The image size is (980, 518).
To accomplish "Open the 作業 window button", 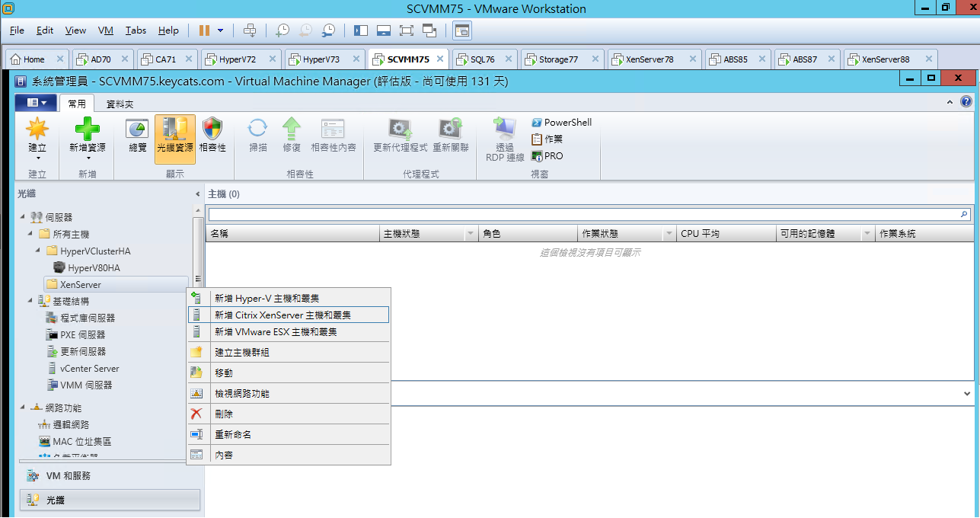I will (547, 139).
